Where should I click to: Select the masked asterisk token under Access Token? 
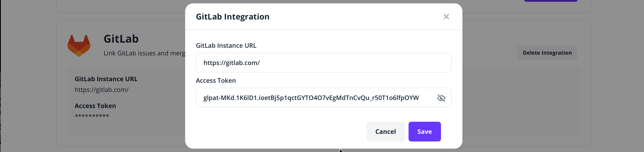point(92,115)
